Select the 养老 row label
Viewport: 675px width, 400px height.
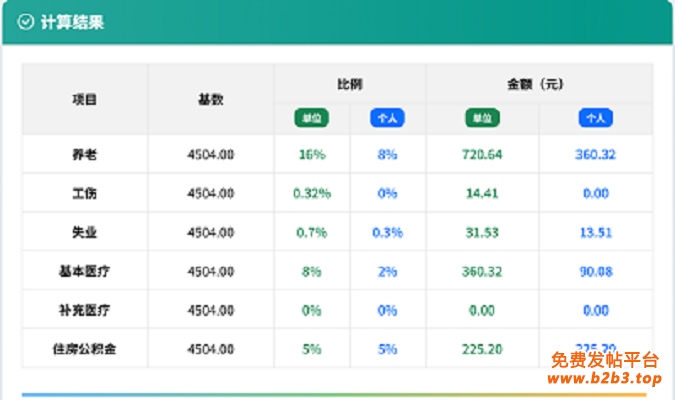[x=85, y=155]
